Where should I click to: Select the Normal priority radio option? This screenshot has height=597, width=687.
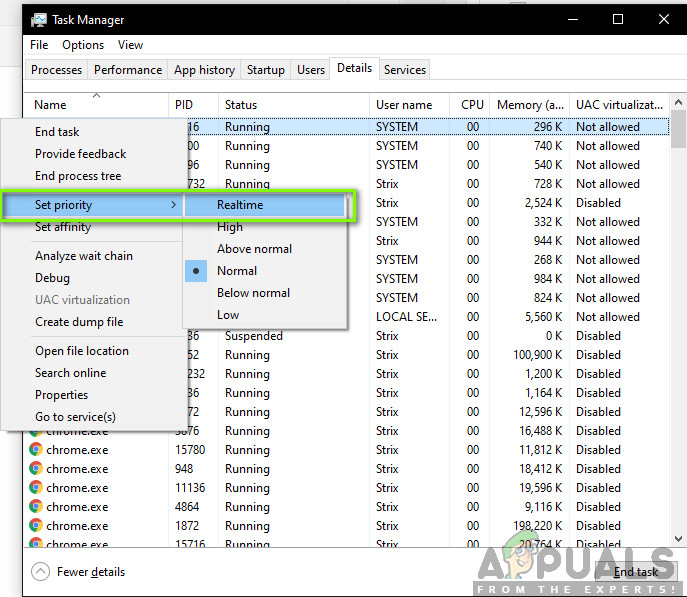pos(237,271)
